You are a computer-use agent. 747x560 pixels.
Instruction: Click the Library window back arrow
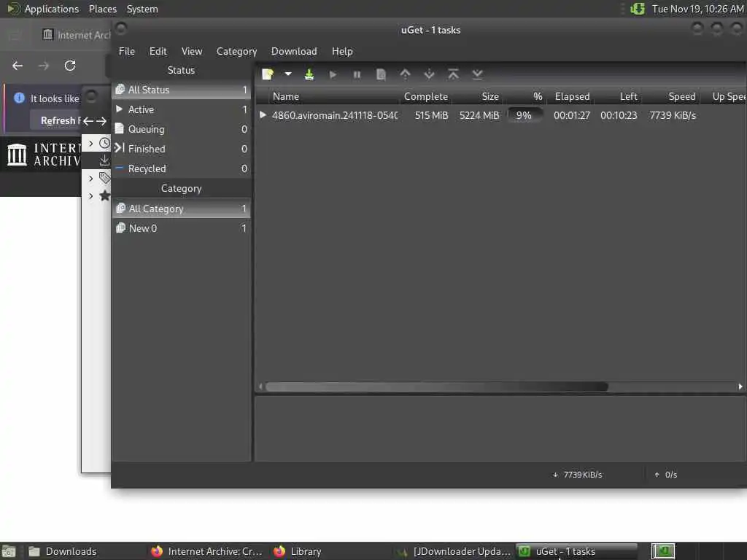pyautogui.click(x=88, y=121)
